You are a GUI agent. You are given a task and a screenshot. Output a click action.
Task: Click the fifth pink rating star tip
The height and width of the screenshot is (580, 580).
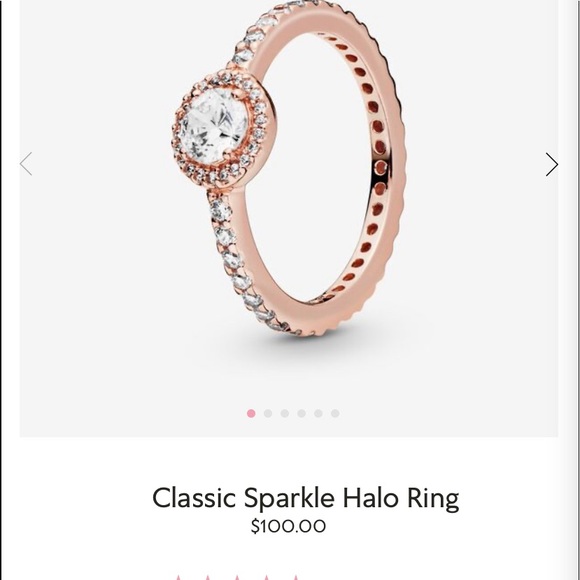tap(296, 577)
